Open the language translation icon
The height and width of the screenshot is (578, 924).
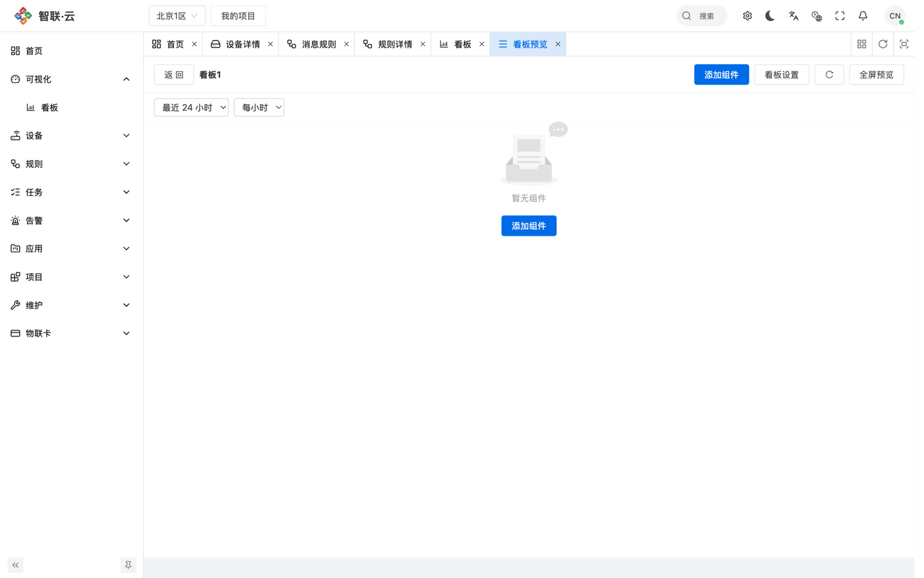[x=793, y=16]
